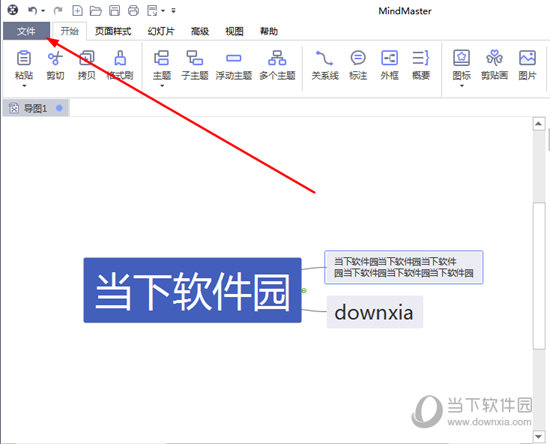
Task: Click the vertical scrollbar down arrow
Action: tap(539, 437)
